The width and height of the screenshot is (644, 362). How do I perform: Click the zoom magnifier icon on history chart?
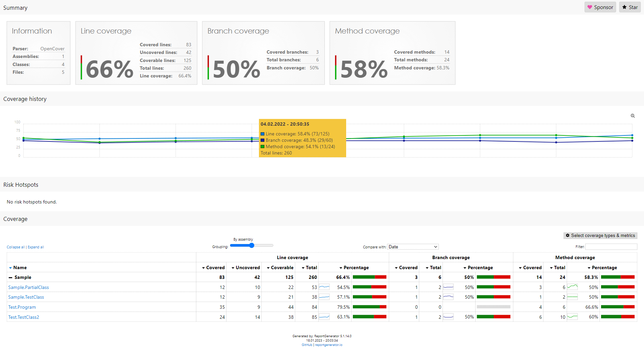coord(633,116)
